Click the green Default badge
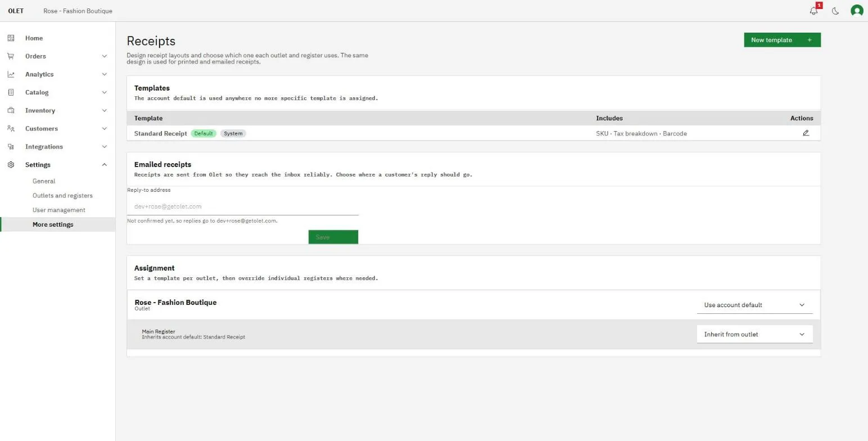Viewport: 868px width, 441px height. point(204,133)
